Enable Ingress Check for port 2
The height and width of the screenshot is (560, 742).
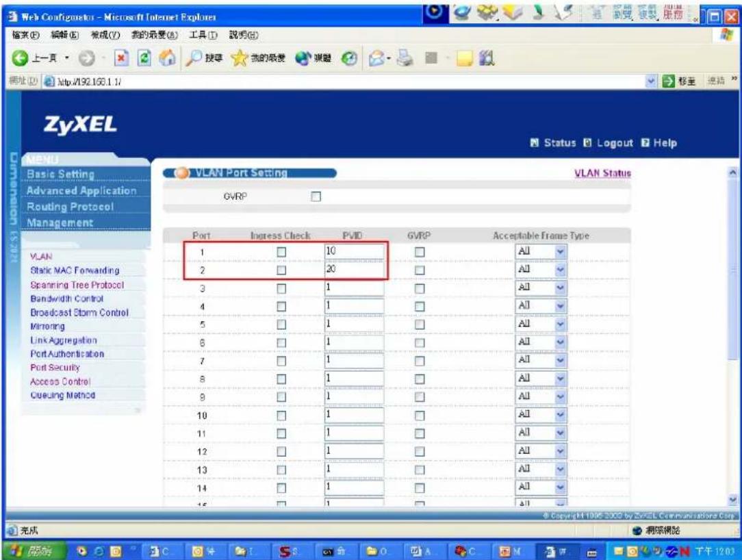click(281, 270)
